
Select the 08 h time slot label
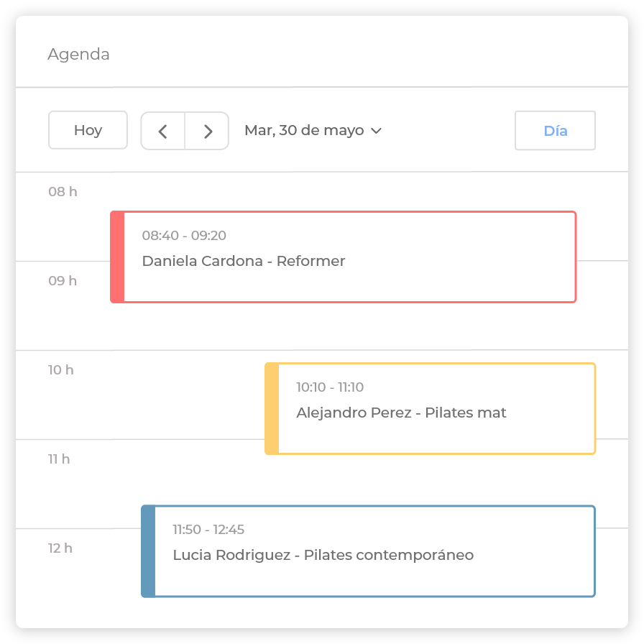[x=63, y=192]
